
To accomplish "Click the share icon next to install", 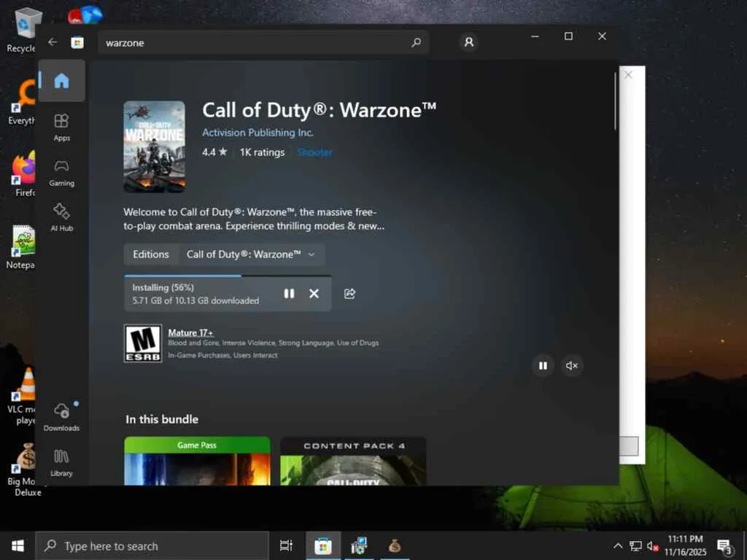I will point(349,293).
